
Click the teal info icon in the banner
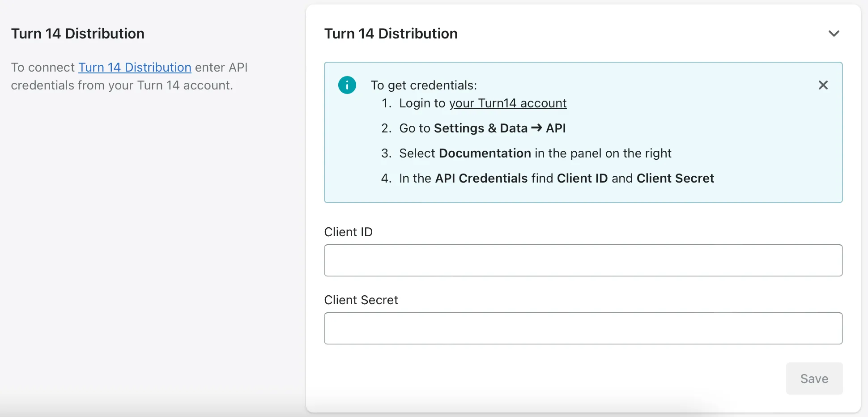click(347, 85)
